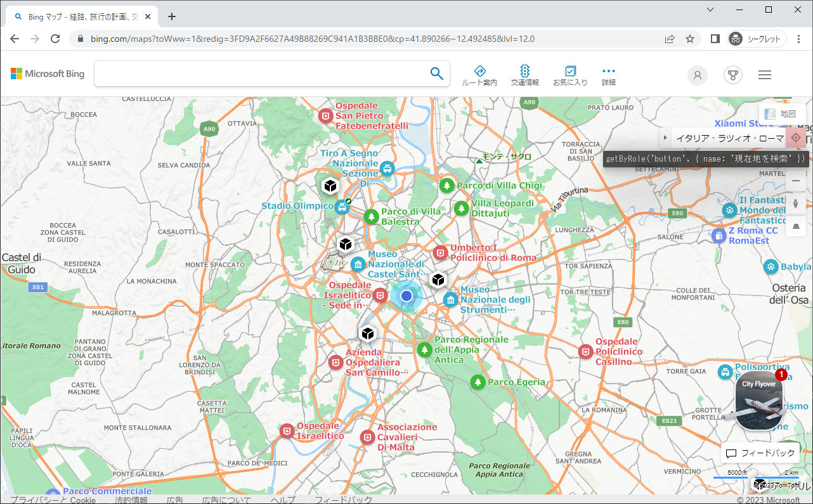Reset map compass orientation
Viewport: 813px width, 504px height.
796,204
